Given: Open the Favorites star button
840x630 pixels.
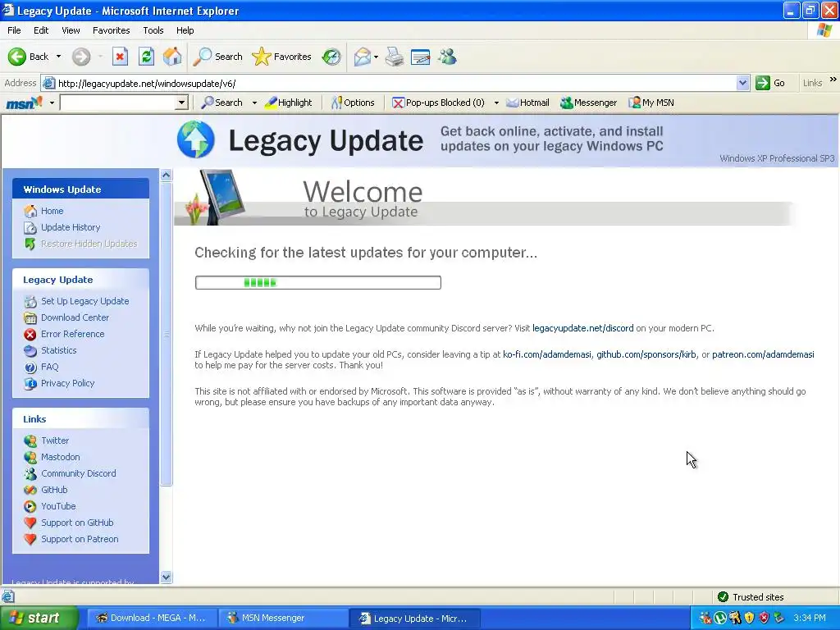Looking at the screenshot, I should 282,57.
